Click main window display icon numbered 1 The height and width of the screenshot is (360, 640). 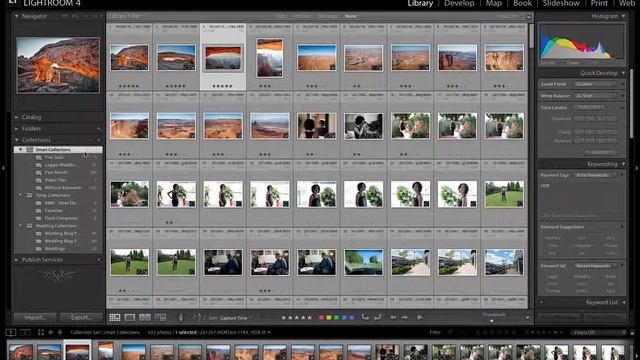(11, 333)
